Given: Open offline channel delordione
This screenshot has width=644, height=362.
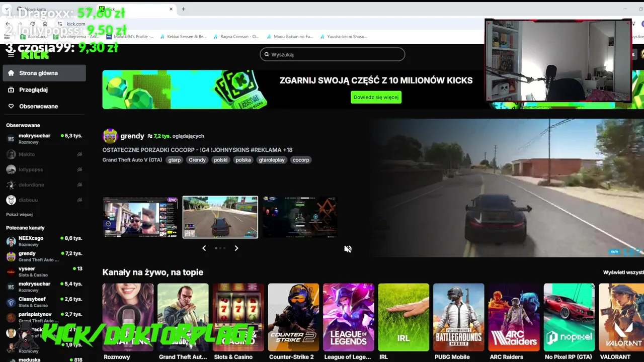Looking at the screenshot, I should (44, 185).
